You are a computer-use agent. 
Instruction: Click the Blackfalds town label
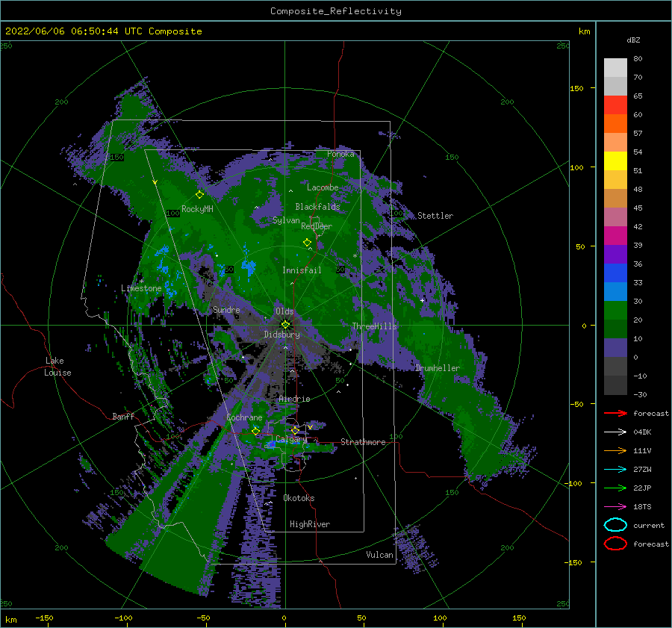(317, 207)
